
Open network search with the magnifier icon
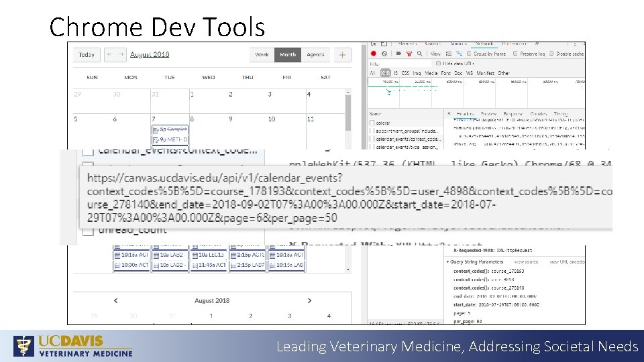419,54
